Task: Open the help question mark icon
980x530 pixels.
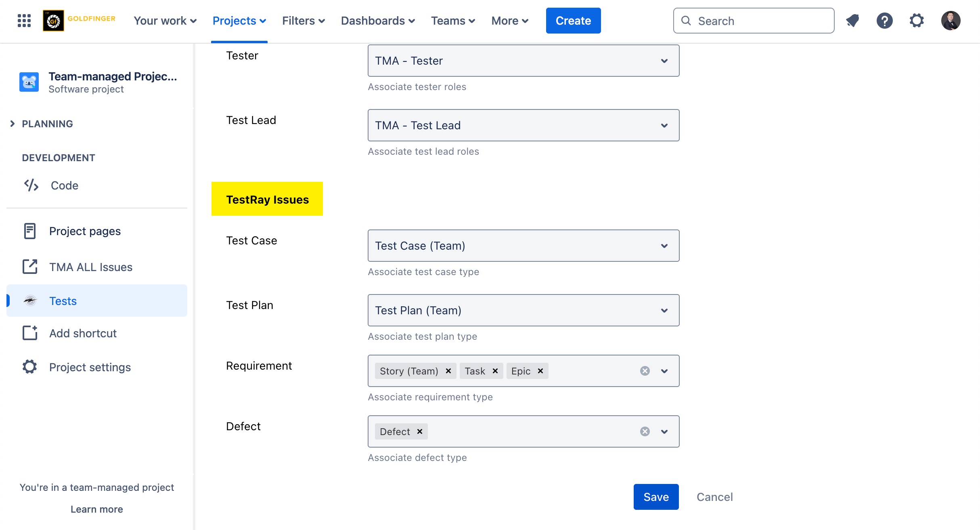Action: point(884,21)
